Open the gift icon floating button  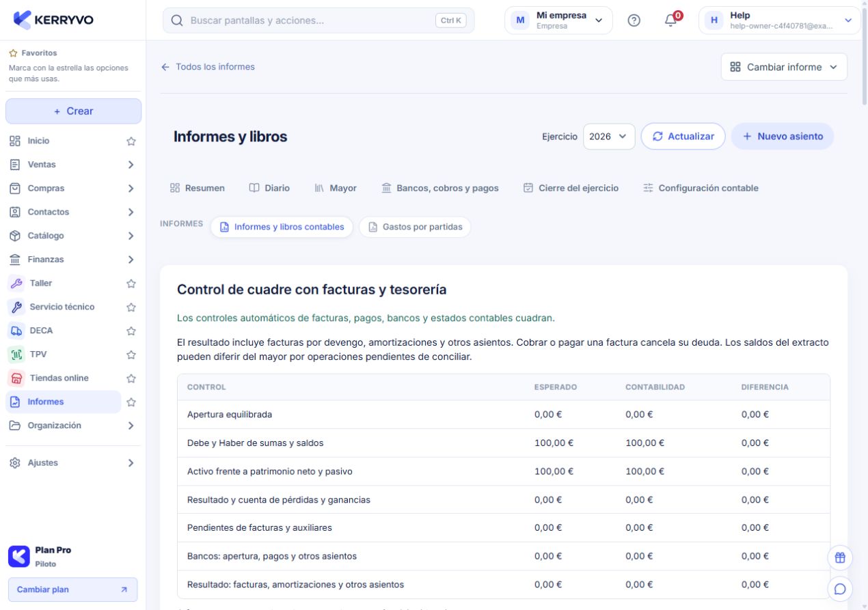pos(840,557)
